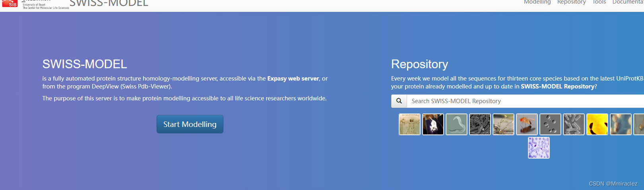
Task: Select the gray rod-shaped cells thumbnail
Action: [x=574, y=125]
